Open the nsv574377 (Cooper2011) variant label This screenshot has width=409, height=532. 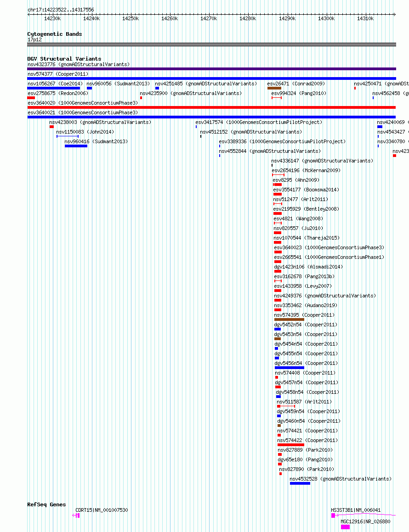pyautogui.click(x=58, y=74)
